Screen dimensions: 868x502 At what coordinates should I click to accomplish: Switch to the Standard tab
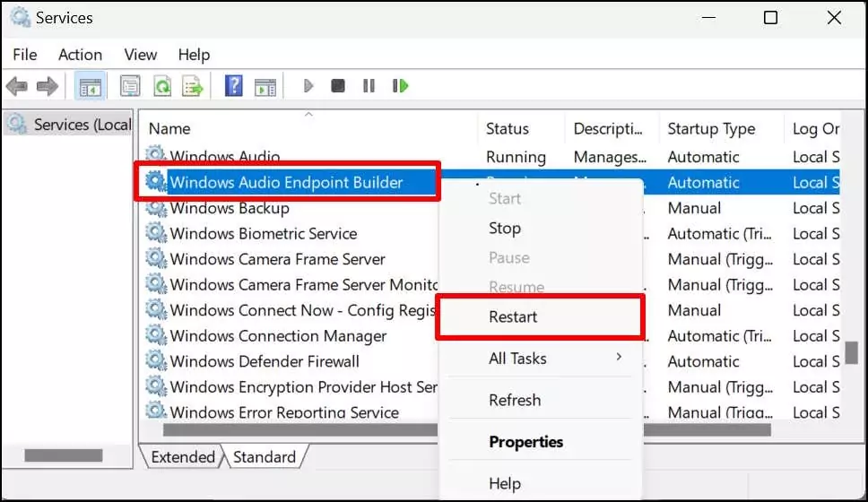[265, 456]
